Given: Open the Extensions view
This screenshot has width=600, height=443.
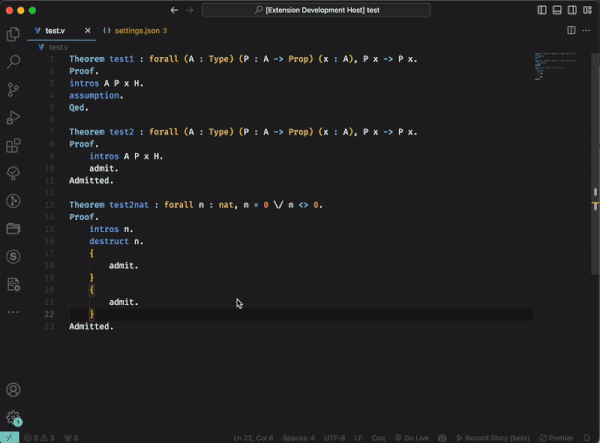Looking at the screenshot, I should point(13,145).
